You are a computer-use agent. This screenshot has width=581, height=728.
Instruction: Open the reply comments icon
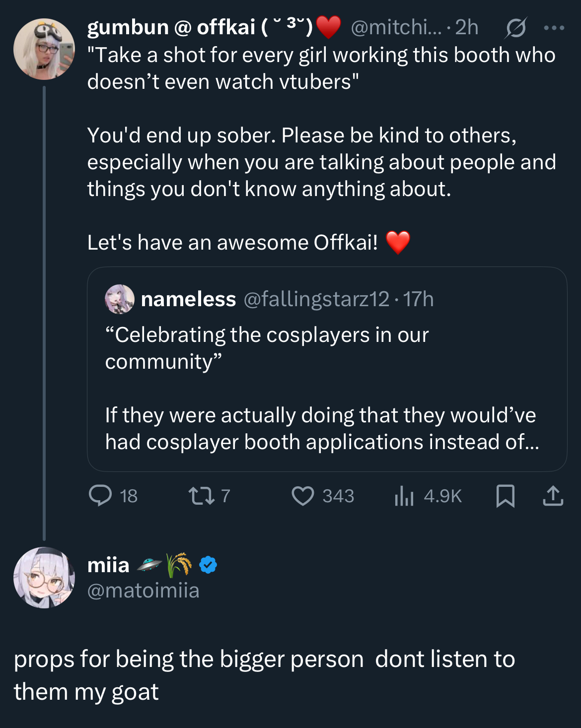[100, 495]
